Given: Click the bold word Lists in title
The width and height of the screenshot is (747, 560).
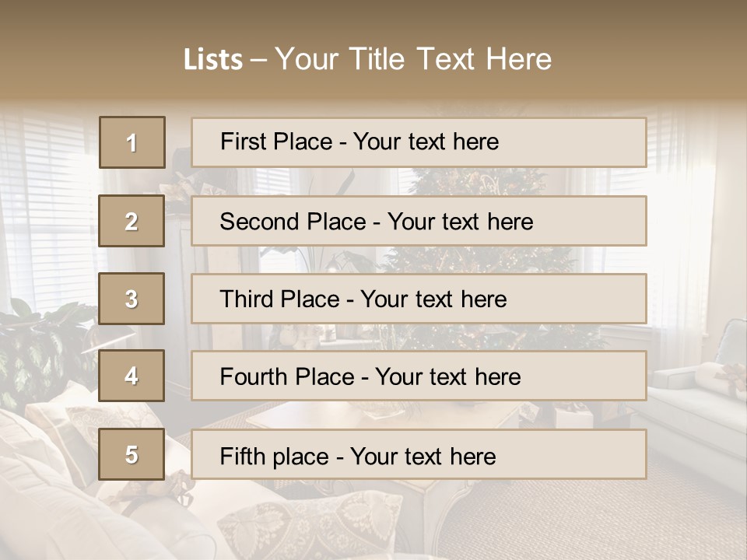Looking at the screenshot, I should [x=213, y=60].
